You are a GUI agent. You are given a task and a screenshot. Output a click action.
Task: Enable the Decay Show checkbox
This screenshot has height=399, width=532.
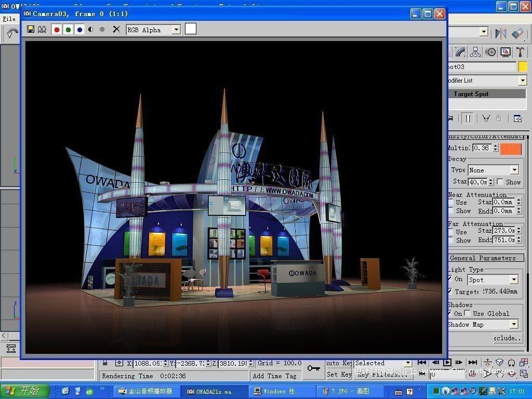(x=500, y=182)
